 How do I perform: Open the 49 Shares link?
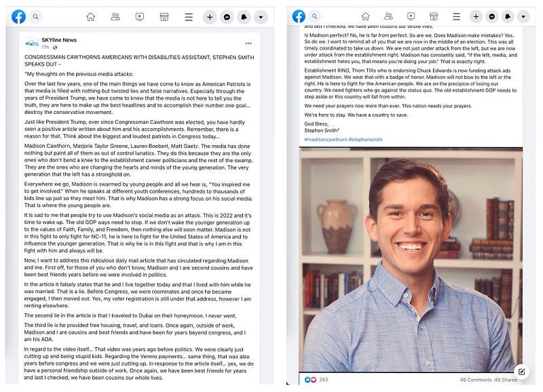506,380
